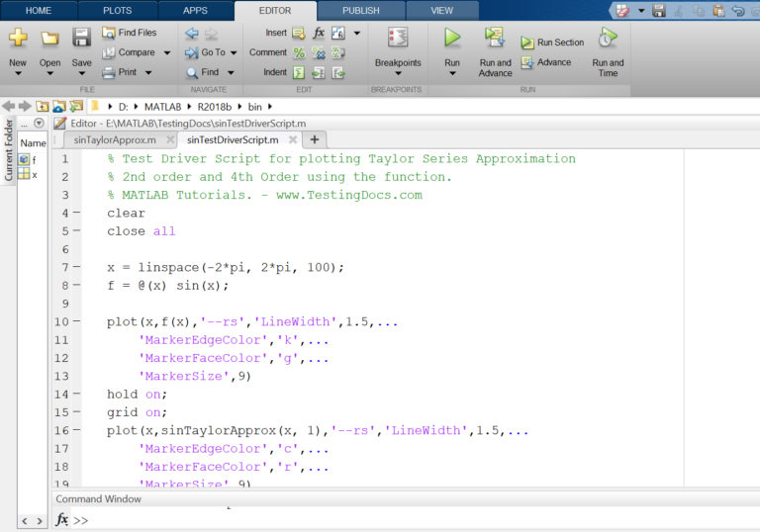
Task: Click R2018b folder in address path
Action: pyautogui.click(x=214, y=107)
